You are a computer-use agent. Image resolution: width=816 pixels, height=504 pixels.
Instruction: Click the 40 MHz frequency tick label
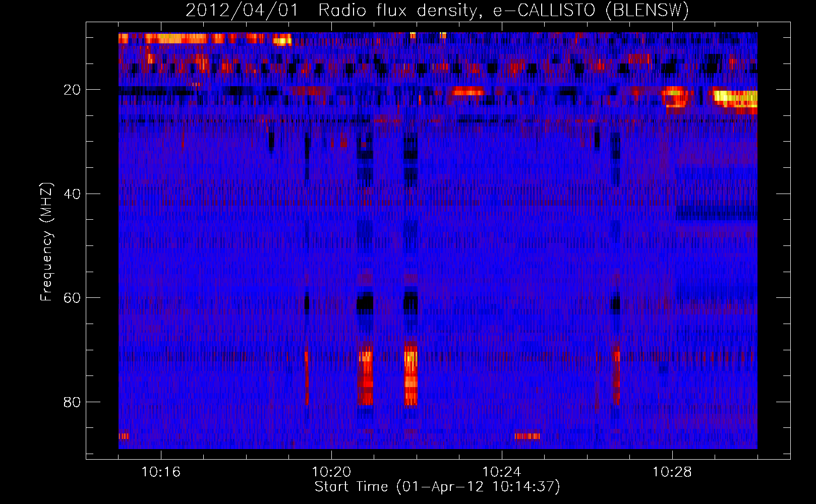click(x=72, y=194)
